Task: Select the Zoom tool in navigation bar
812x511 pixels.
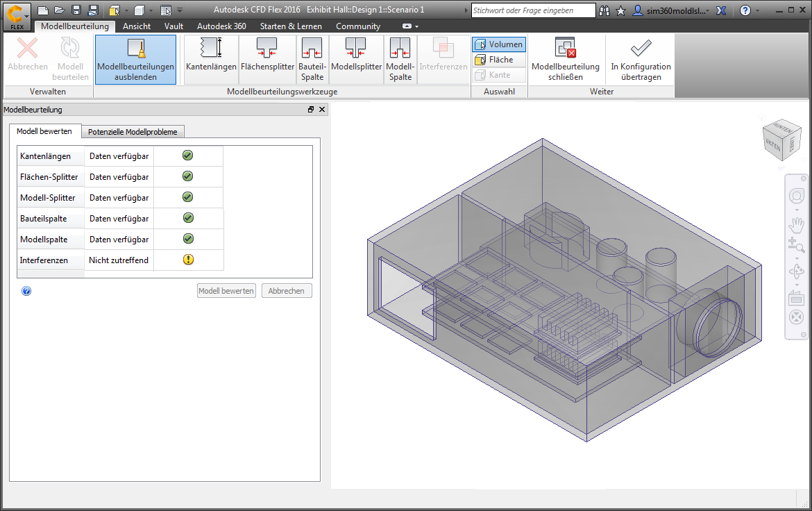Action: point(796,244)
